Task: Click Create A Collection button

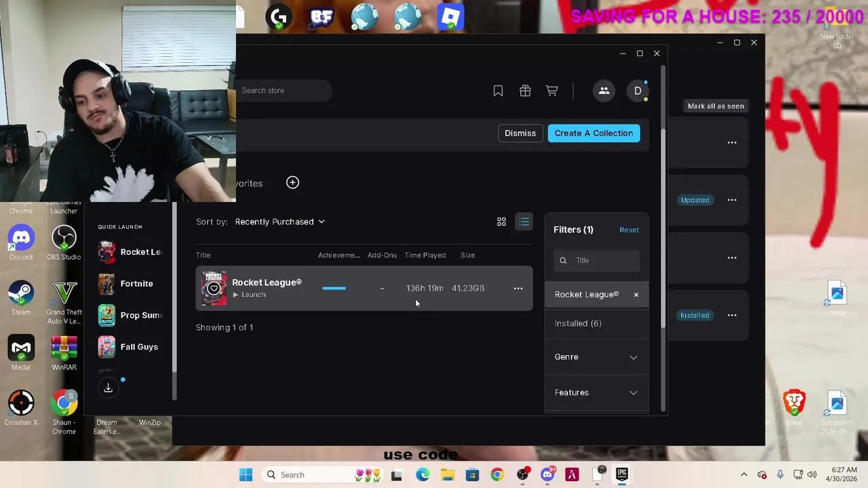Action: [593, 134]
